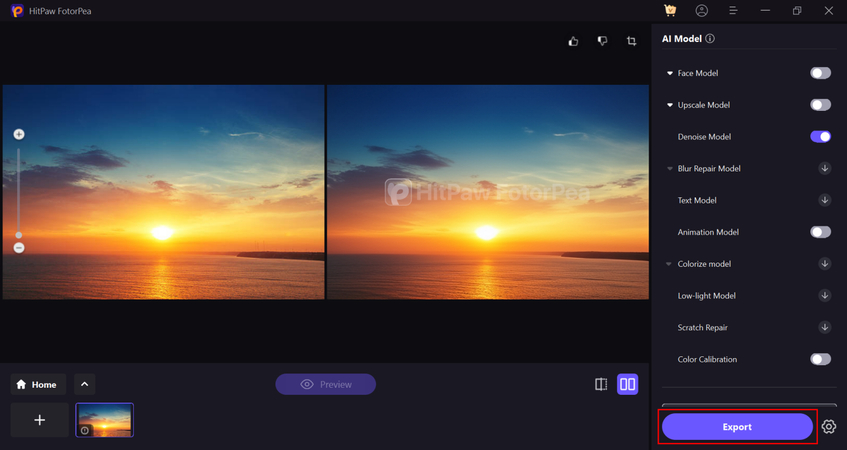Click the info badge on sunset thumbnail
Image resolution: width=847 pixels, height=450 pixels.
85,431
